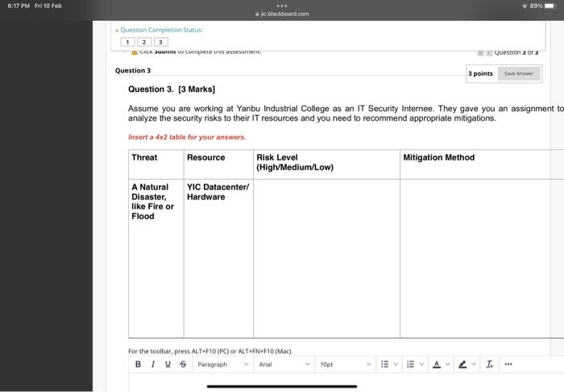Jump to question 2 status box
This screenshot has height=392, width=564.
pos(144,42)
